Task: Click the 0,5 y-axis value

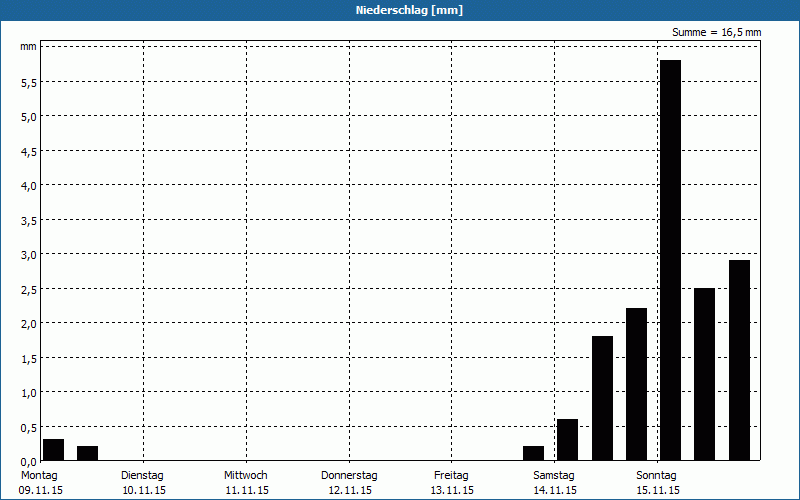Action: [29, 427]
